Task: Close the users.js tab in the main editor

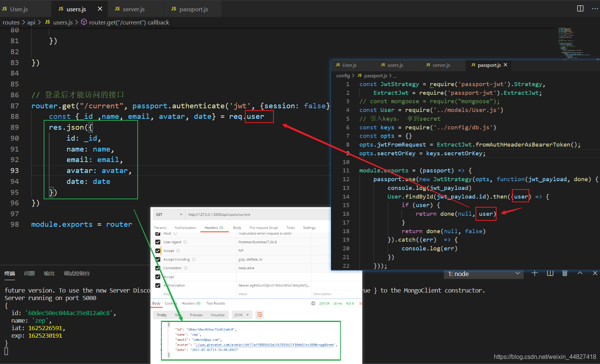Action: [100, 9]
